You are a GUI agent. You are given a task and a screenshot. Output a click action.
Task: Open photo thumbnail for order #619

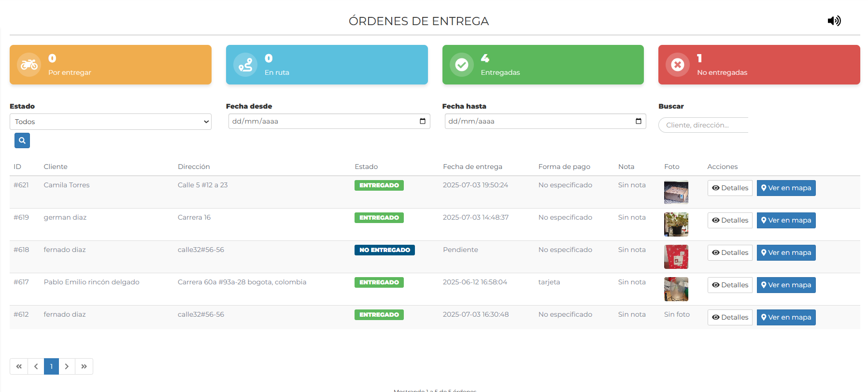(x=676, y=224)
